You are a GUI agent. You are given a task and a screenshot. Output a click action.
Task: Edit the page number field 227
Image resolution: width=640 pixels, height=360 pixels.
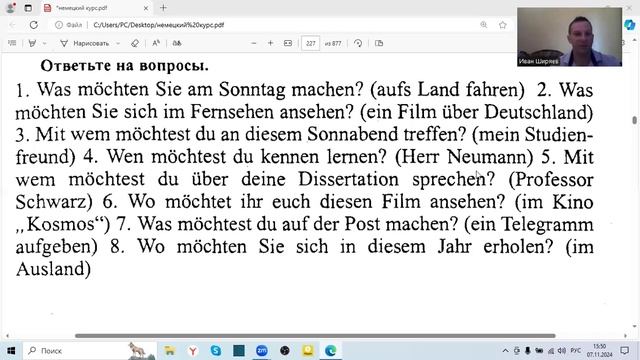(311, 43)
